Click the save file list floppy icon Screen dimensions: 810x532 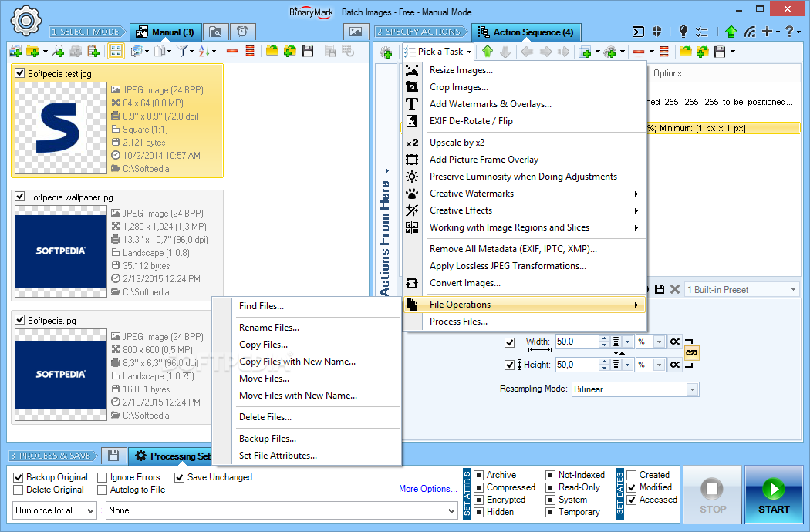click(x=308, y=51)
